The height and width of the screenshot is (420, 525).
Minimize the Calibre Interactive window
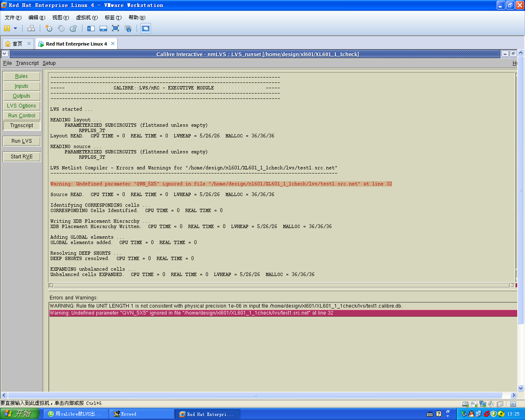pos(505,54)
